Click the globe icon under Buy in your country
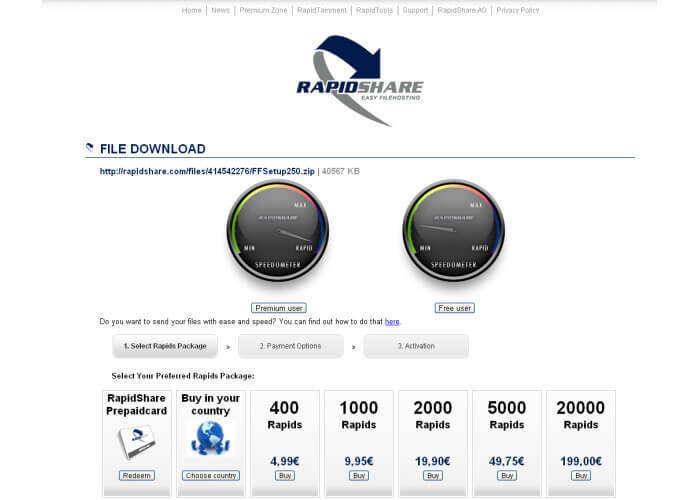The image size is (700, 500). 210,438
